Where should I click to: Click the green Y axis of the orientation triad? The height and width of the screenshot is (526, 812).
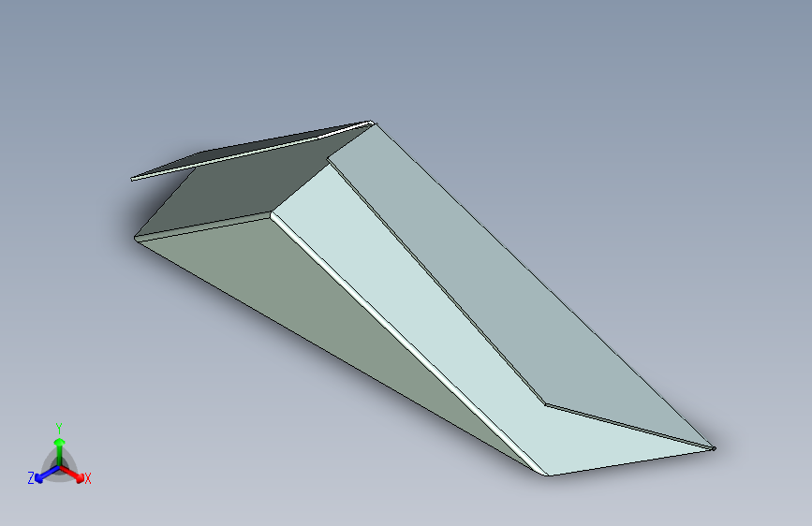coord(59,451)
